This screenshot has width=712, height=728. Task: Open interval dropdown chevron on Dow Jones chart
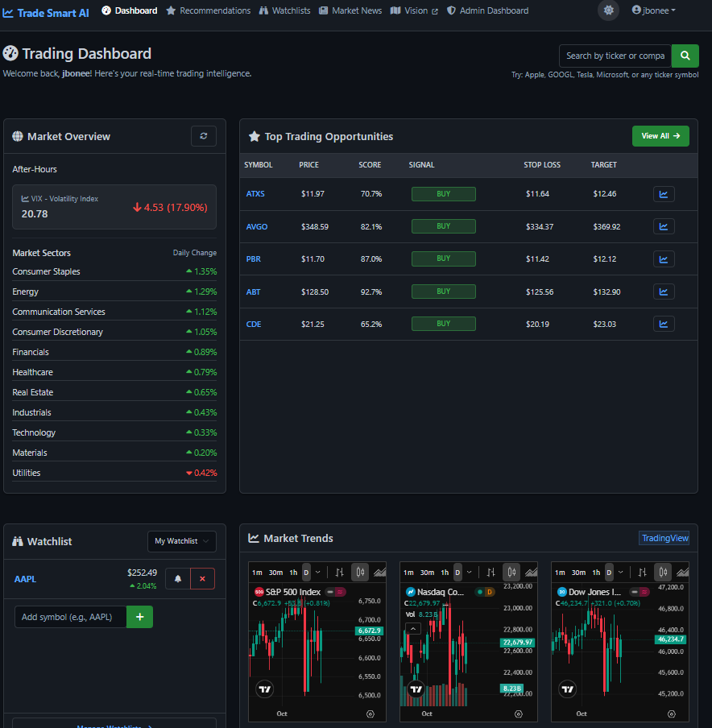point(620,572)
